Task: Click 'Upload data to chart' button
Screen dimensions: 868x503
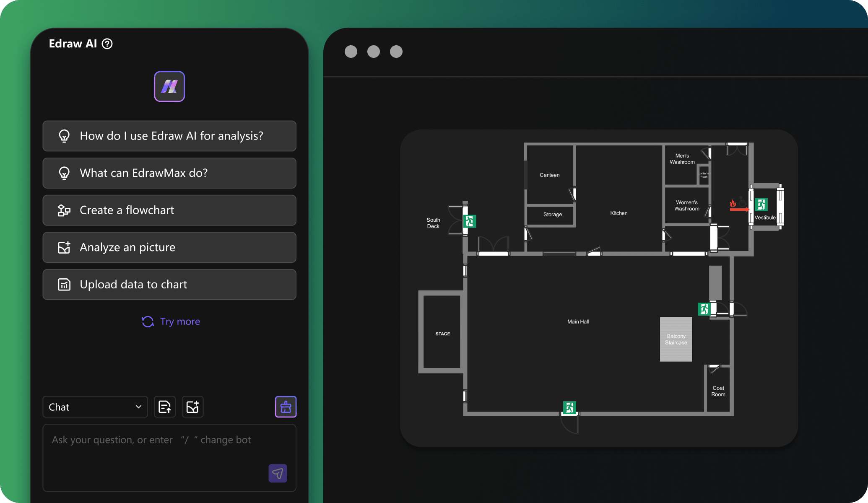Action: pos(169,284)
